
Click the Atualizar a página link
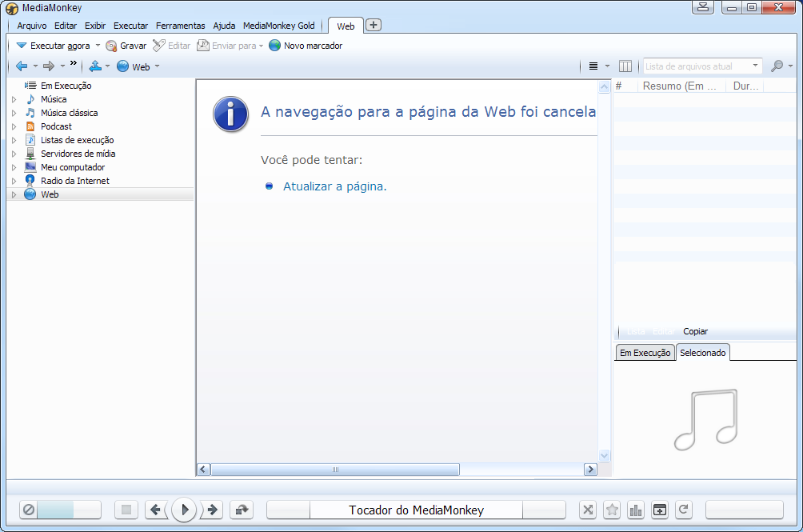click(334, 186)
